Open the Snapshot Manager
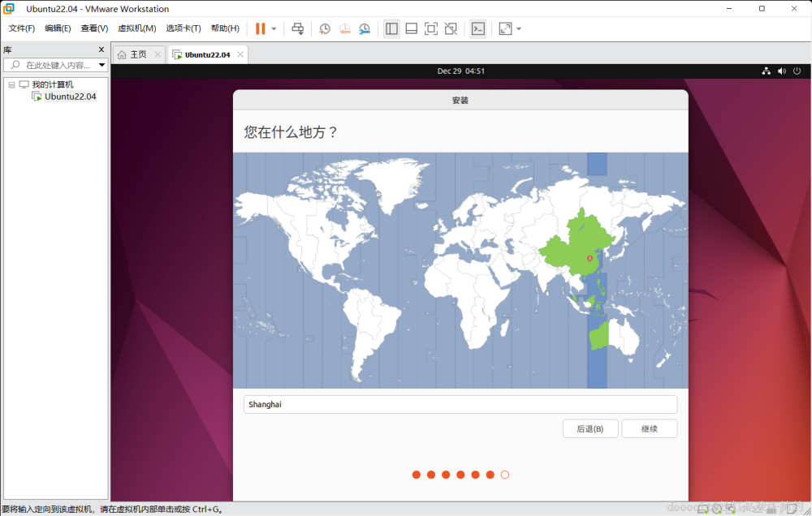 coord(364,28)
